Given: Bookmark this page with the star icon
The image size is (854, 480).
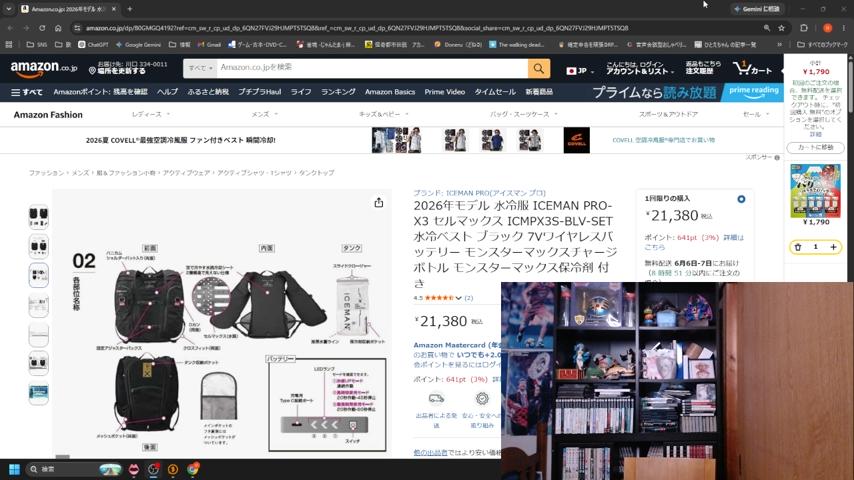Looking at the screenshot, I should coord(782,28).
